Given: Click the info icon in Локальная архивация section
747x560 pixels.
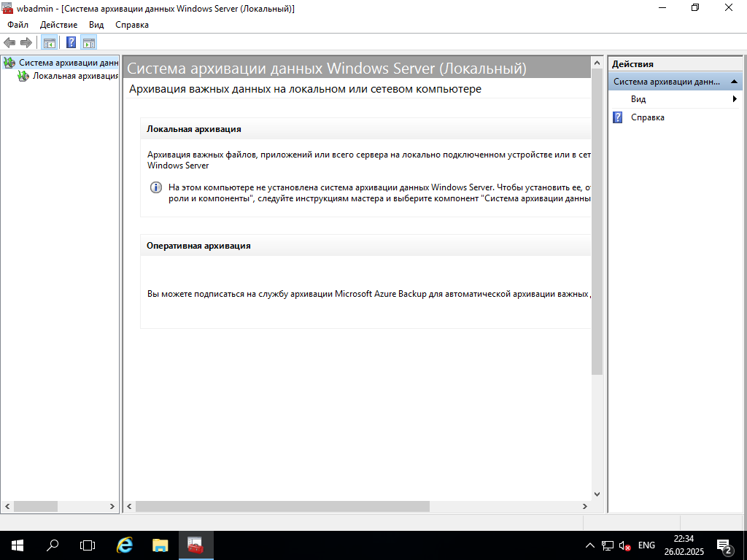Looking at the screenshot, I should coord(156,187).
